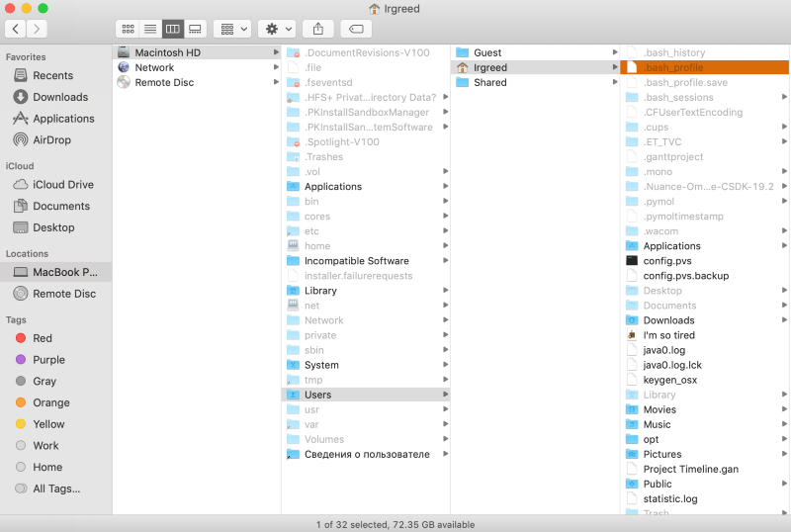Open the Pictures folder
This screenshot has width=791, height=532.
[x=705, y=454]
